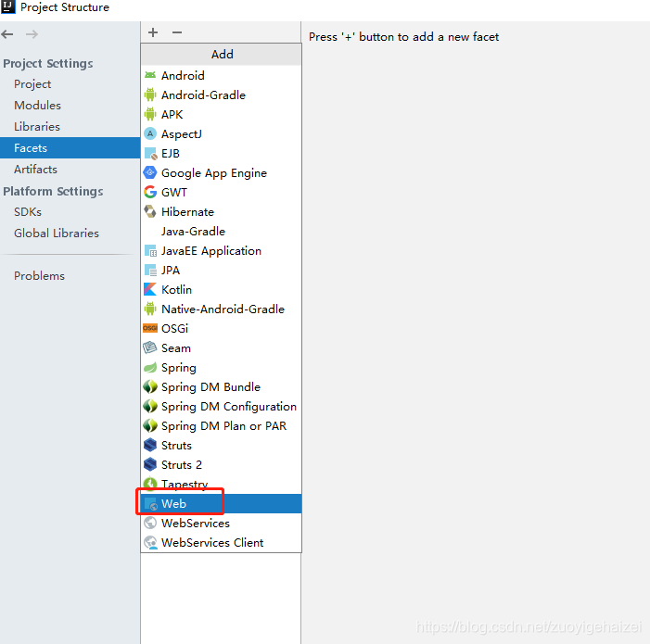The width and height of the screenshot is (650, 644).
Task: Choose Seam facet type
Action: pyautogui.click(x=222, y=347)
